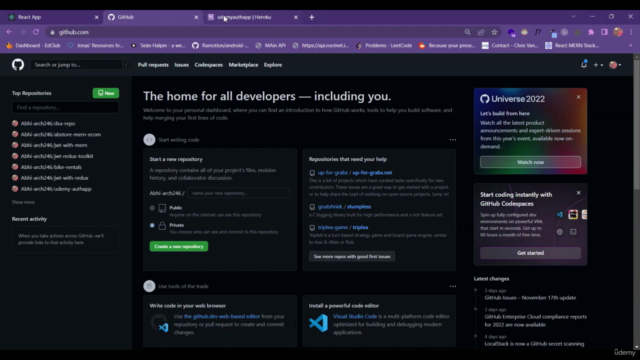Click the Find a repository input field

click(x=65, y=107)
